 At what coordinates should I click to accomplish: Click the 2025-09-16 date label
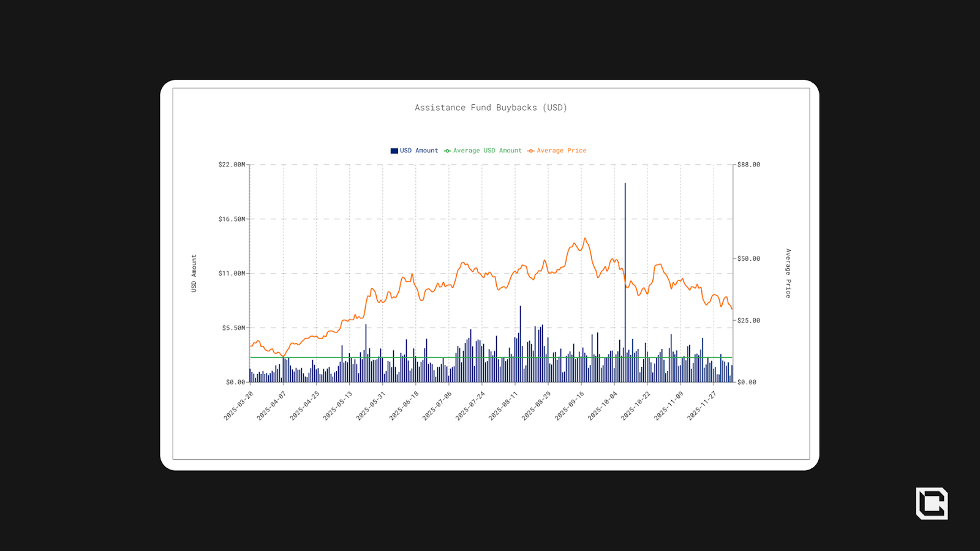coord(570,406)
